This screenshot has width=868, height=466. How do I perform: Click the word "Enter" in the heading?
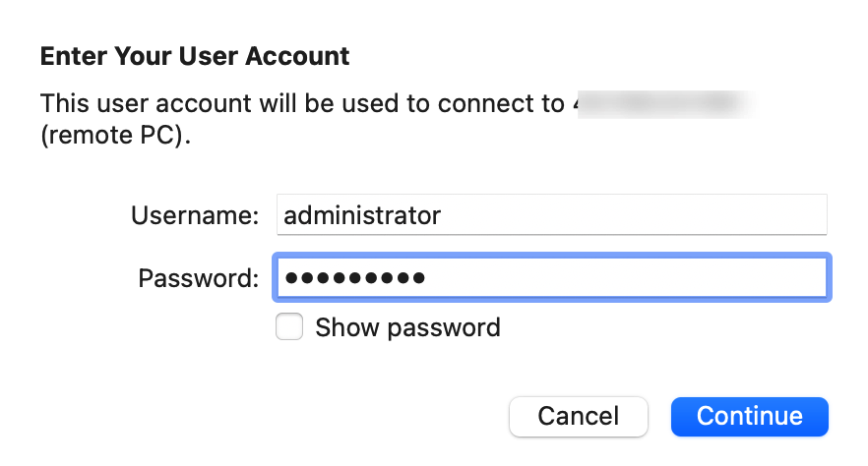pos(71,56)
